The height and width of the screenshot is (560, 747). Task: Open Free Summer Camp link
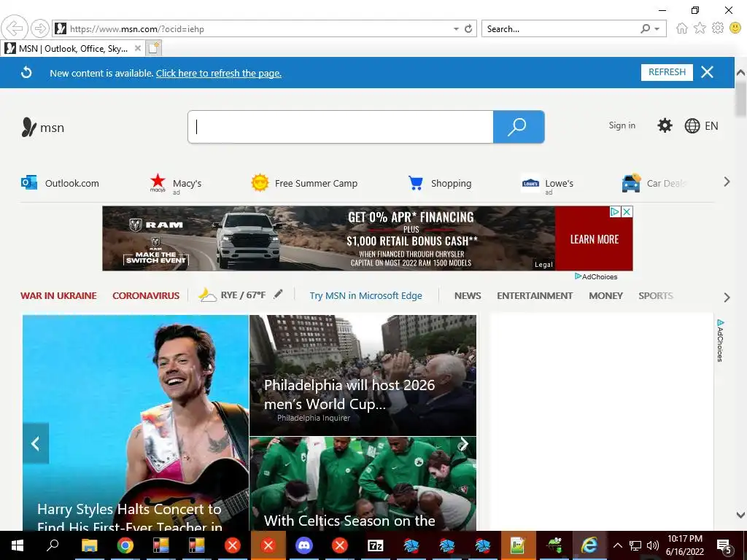(x=304, y=183)
